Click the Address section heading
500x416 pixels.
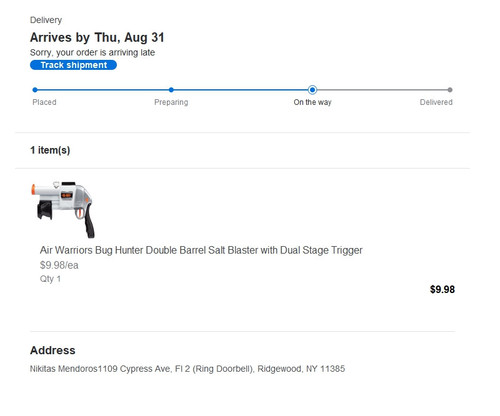click(x=53, y=350)
